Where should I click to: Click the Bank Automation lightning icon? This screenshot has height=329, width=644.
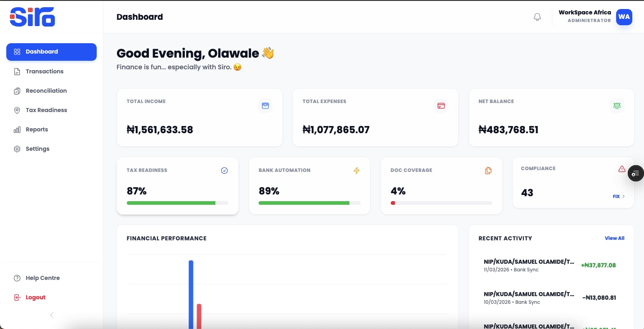coord(357,171)
